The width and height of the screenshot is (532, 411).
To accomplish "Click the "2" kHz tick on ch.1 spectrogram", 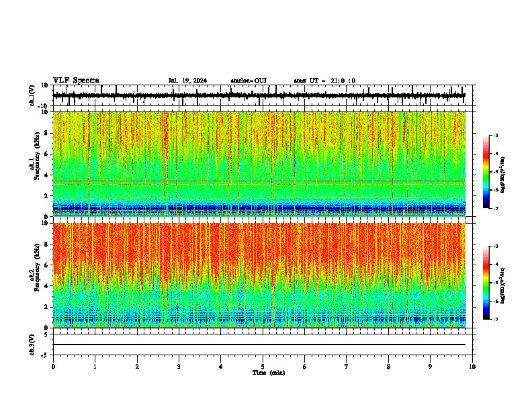I will (x=46, y=196).
